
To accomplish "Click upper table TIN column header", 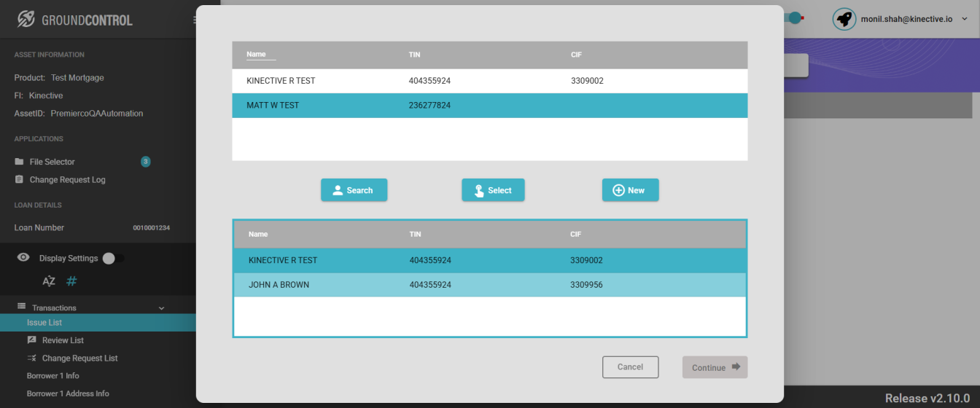I will pyautogui.click(x=414, y=55).
